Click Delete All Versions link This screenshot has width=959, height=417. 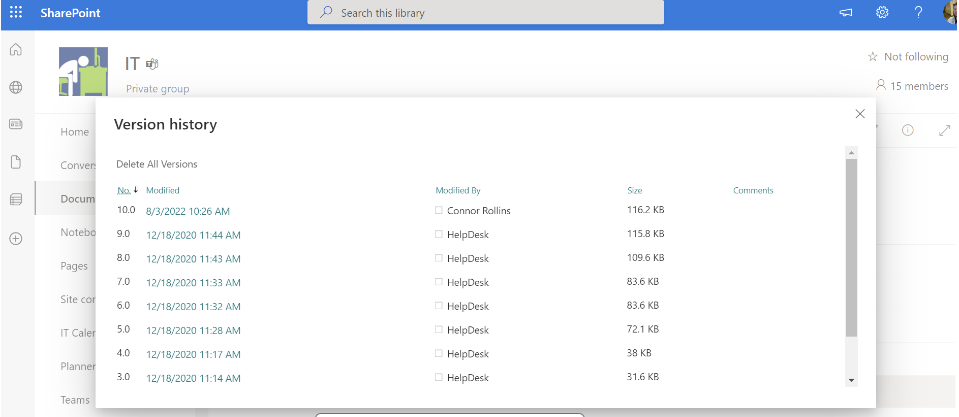click(157, 164)
